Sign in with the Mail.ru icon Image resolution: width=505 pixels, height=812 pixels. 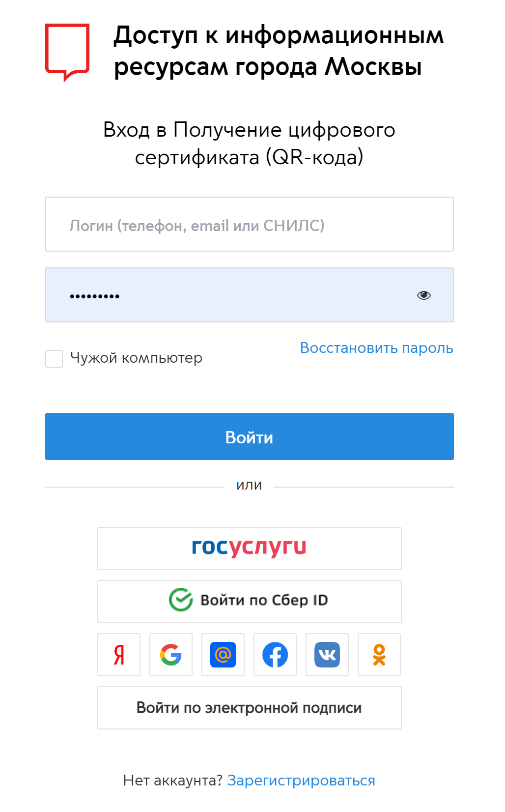223,655
